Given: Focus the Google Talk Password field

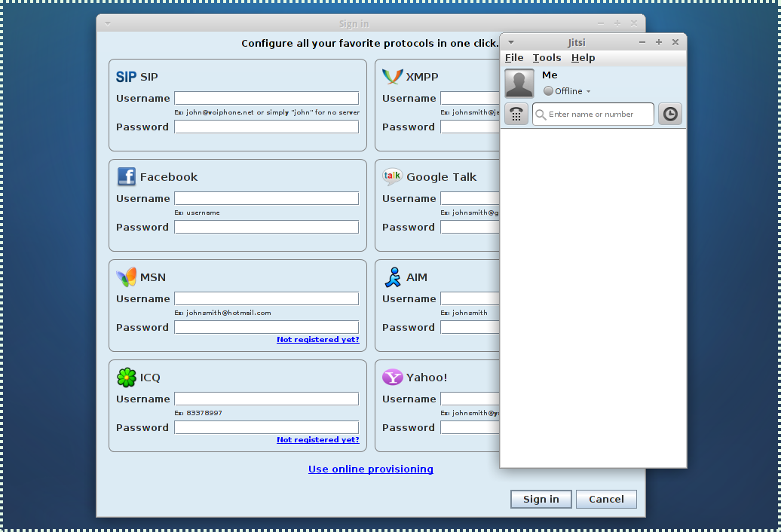Looking at the screenshot, I should pos(470,227).
